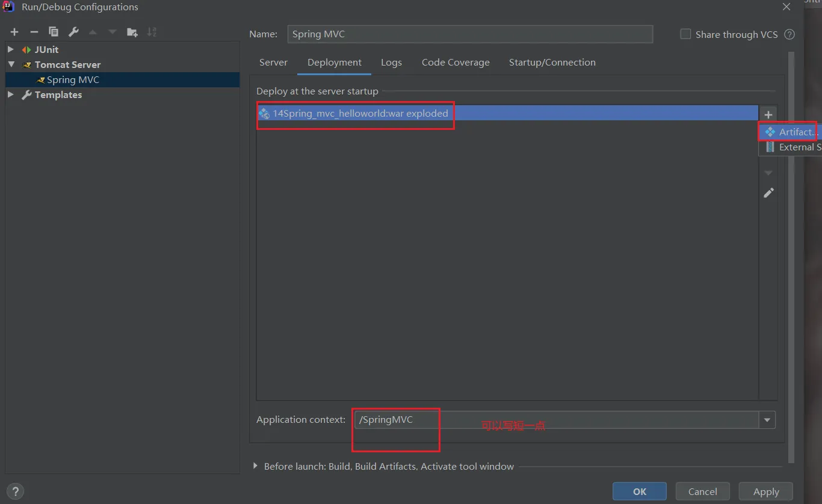Click the Remove Configuration minus icon
The height and width of the screenshot is (504, 822).
(34, 32)
